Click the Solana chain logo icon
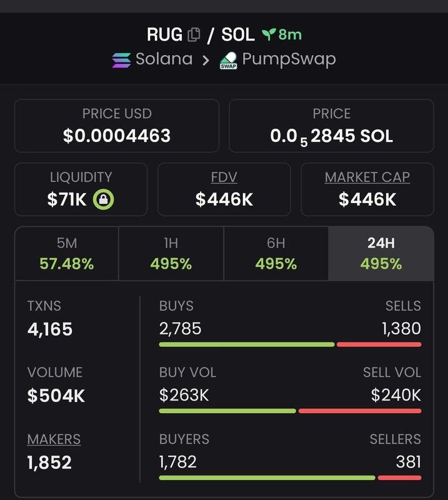 tap(121, 60)
